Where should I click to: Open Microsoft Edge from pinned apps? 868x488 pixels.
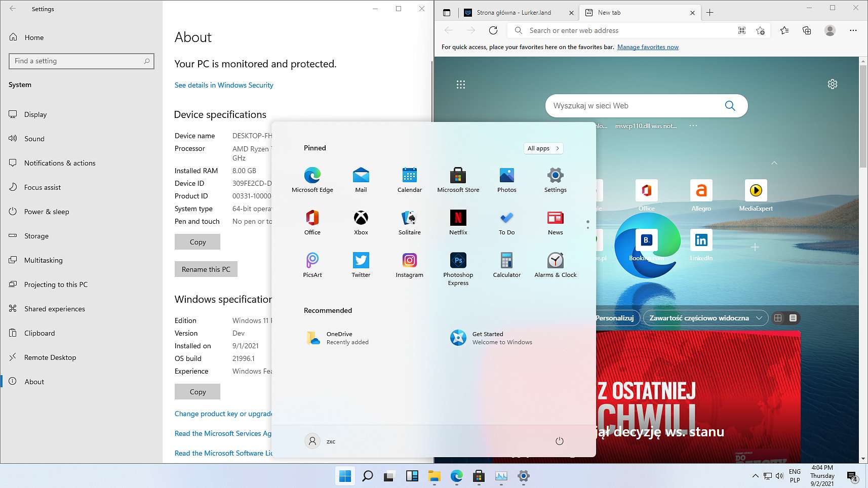[312, 180]
